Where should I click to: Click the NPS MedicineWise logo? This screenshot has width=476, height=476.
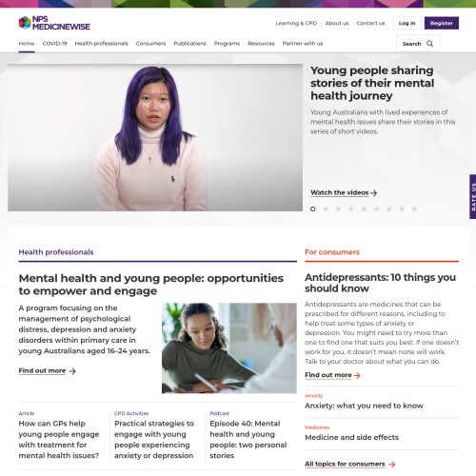(54, 23)
